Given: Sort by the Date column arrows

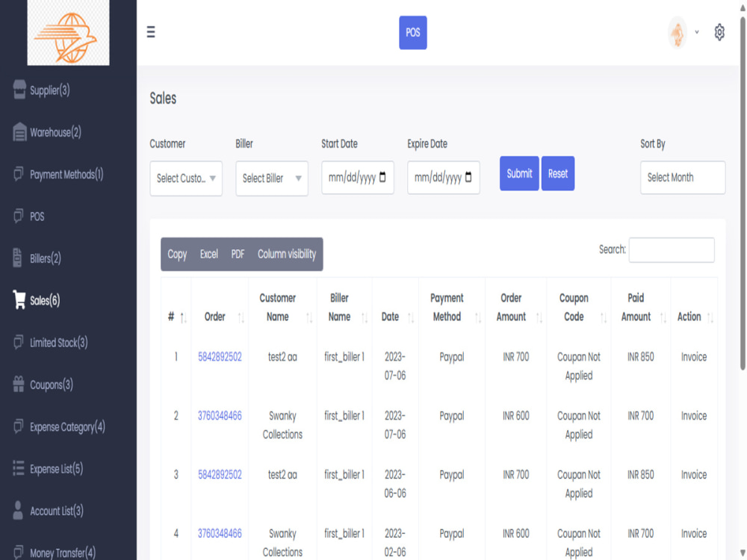Looking at the screenshot, I should 411,318.
